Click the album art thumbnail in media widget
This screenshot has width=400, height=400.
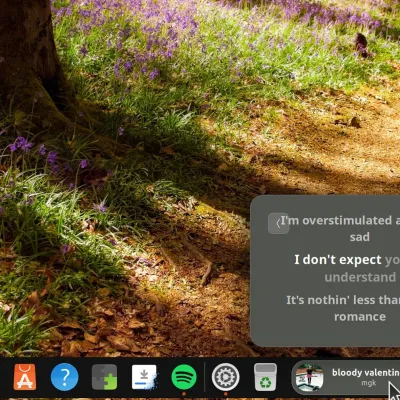pos(309,377)
